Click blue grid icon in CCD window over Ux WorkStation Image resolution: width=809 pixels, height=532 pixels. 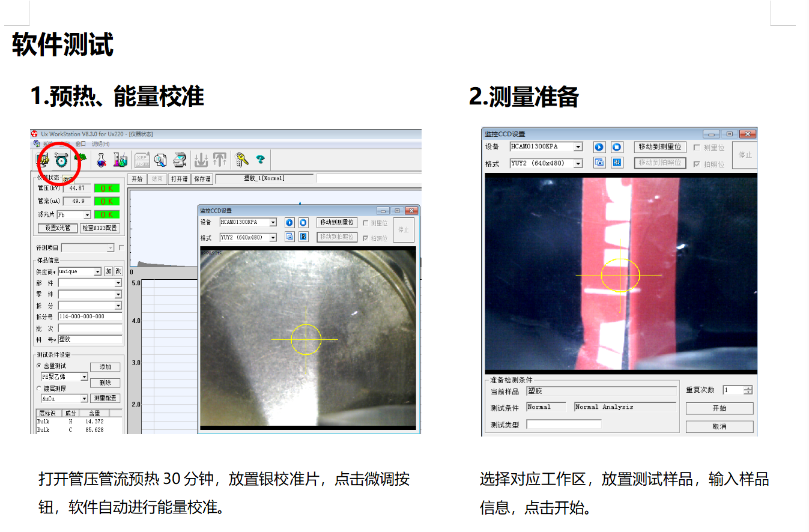(x=303, y=237)
